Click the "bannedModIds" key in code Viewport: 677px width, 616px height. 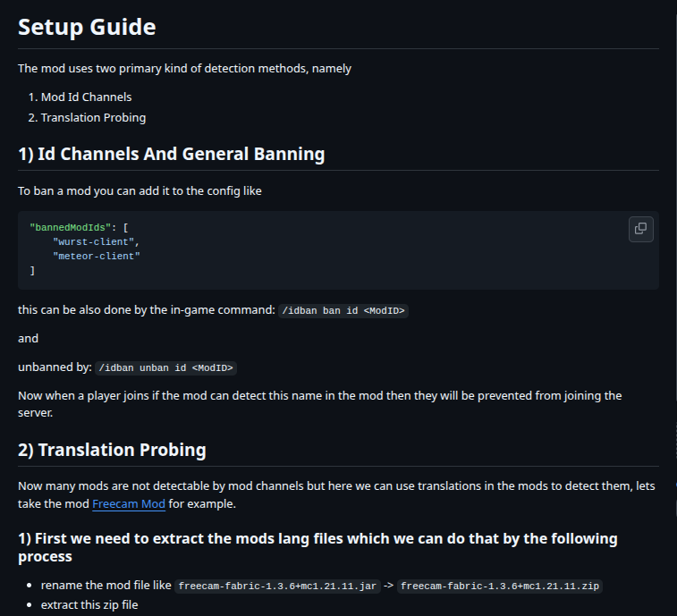click(70, 227)
